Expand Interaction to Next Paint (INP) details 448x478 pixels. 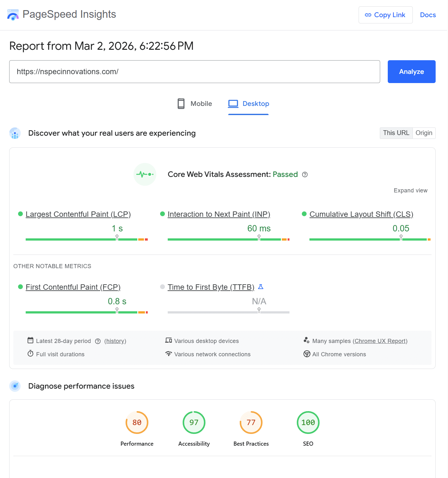(219, 214)
